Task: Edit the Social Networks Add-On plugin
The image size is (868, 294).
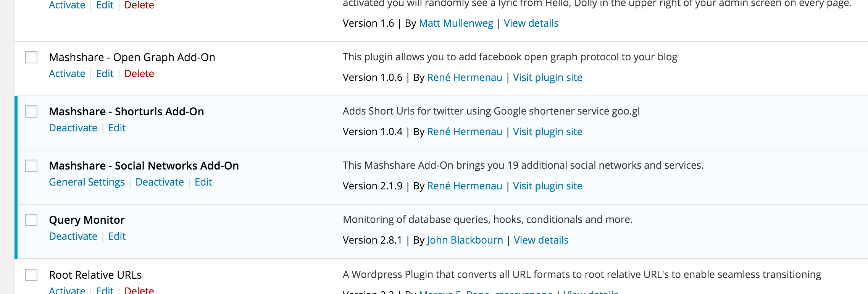Action: tap(203, 182)
